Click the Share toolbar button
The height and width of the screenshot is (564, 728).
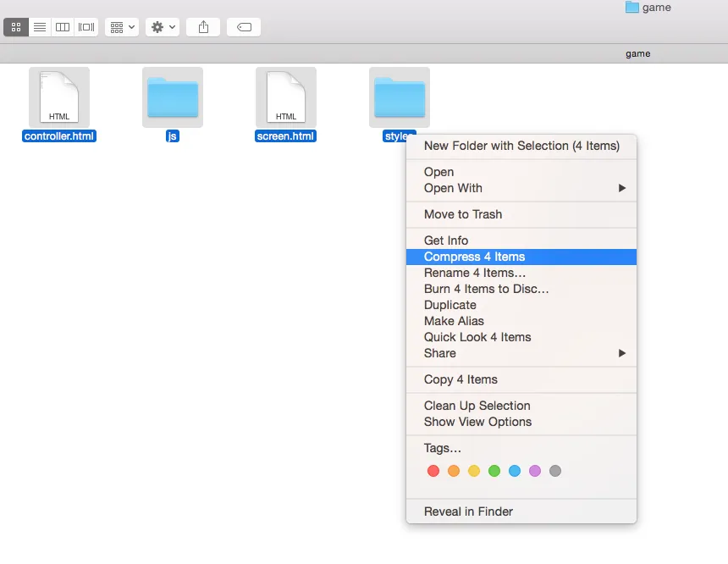click(203, 27)
